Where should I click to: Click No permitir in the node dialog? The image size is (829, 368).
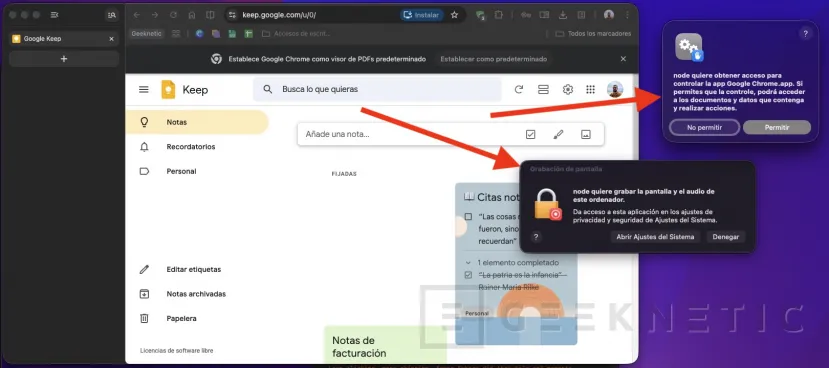[x=704, y=127]
